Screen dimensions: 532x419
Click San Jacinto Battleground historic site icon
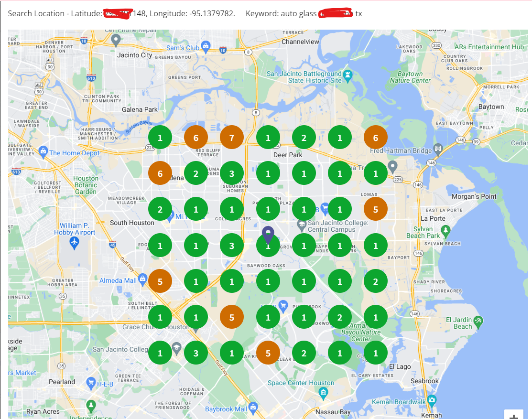click(x=348, y=75)
